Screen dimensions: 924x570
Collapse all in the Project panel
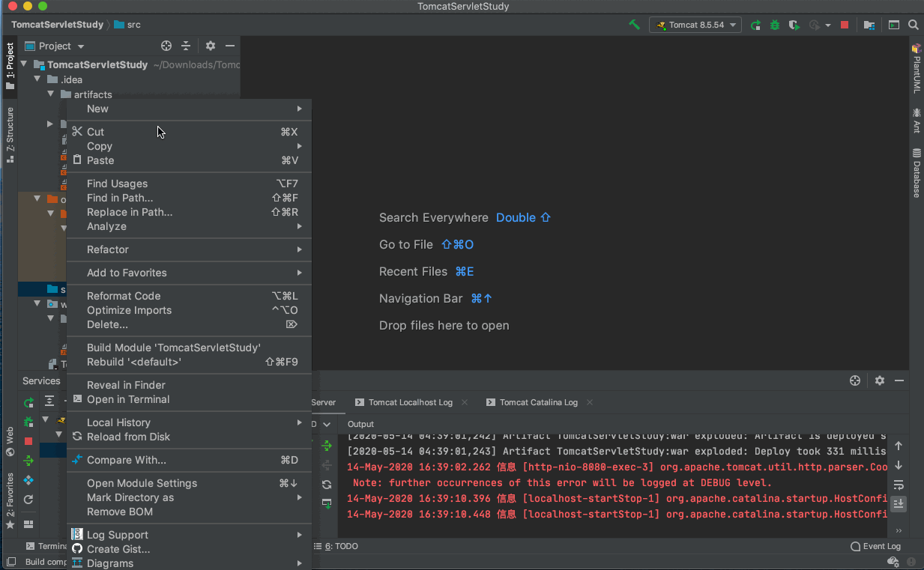pyautogui.click(x=186, y=46)
